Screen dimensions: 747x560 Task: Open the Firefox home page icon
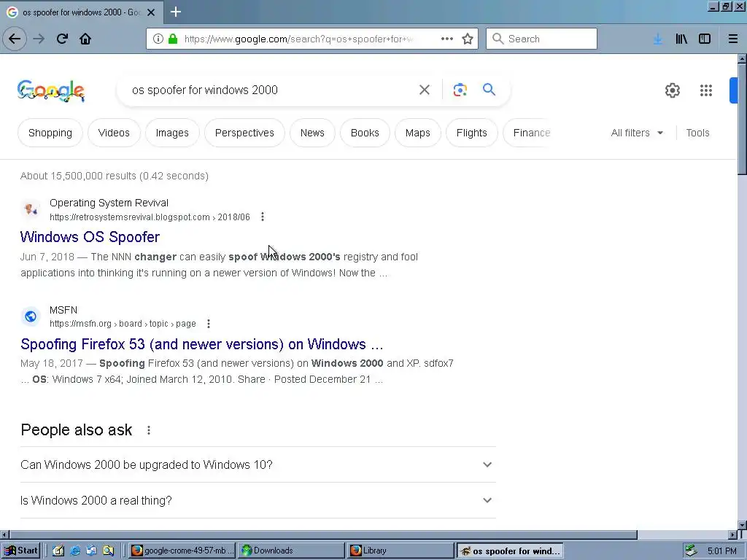pyautogui.click(x=85, y=39)
